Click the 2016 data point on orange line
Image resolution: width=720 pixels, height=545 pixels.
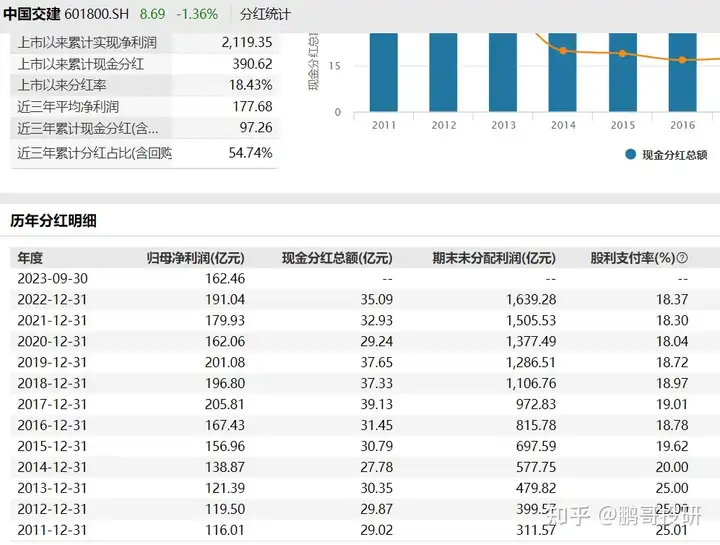click(x=682, y=60)
